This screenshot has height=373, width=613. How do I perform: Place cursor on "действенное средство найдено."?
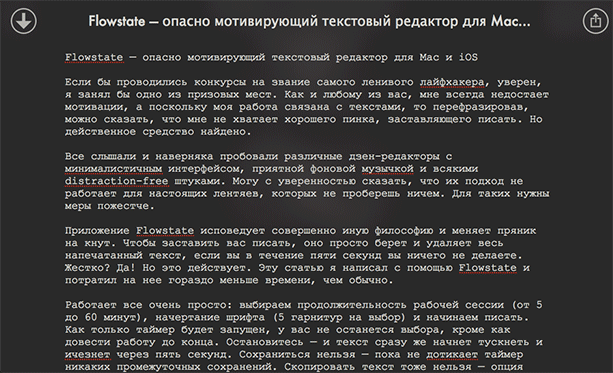[x=158, y=132]
